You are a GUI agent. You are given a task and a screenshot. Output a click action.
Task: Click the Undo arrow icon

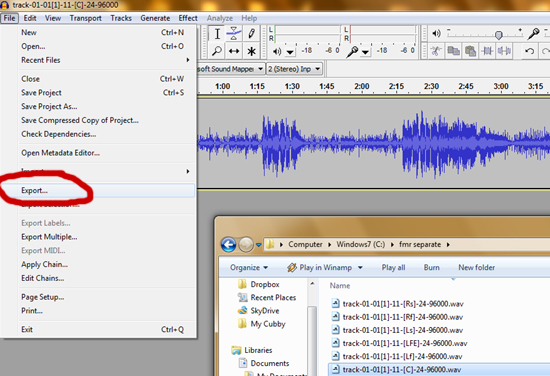point(530,51)
